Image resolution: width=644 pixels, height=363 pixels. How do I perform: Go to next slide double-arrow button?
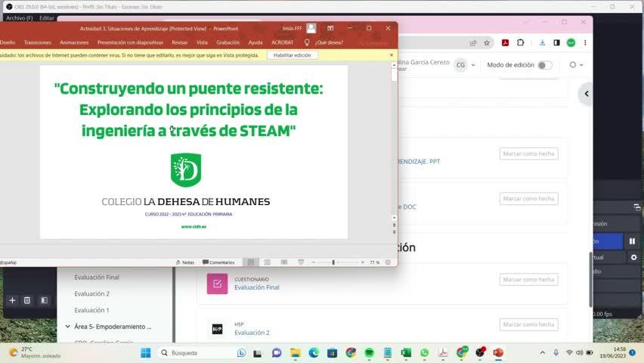395,232
